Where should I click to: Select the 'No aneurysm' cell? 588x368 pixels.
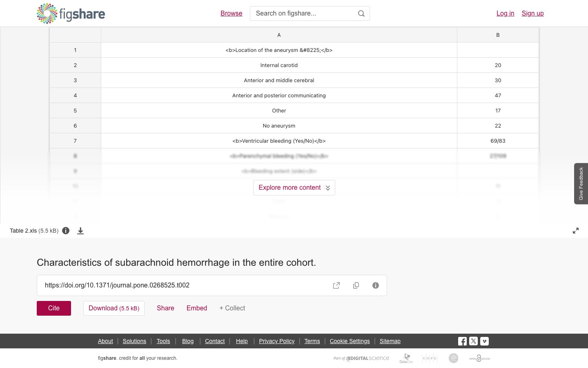pyautogui.click(x=279, y=126)
